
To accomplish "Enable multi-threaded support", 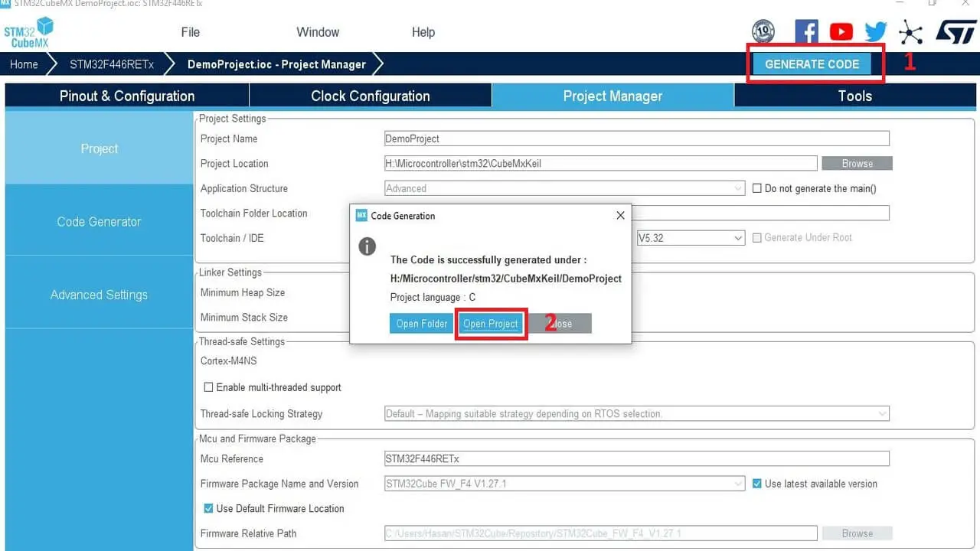I will point(208,387).
